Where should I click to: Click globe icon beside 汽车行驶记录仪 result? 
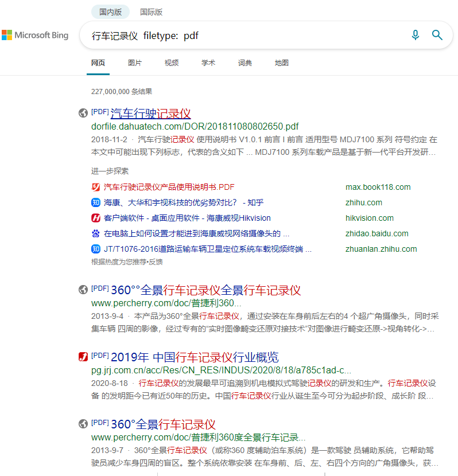click(83, 113)
